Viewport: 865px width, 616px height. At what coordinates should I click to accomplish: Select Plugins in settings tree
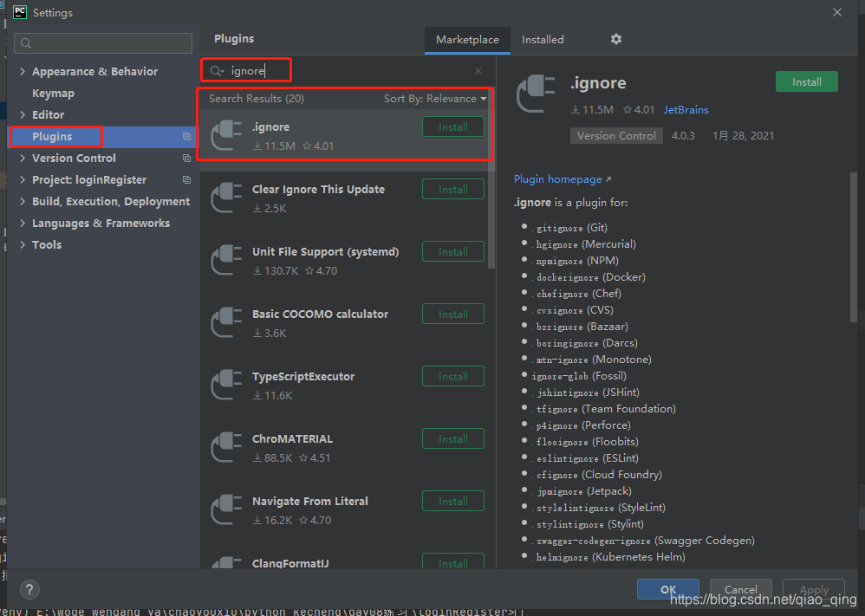(52, 137)
